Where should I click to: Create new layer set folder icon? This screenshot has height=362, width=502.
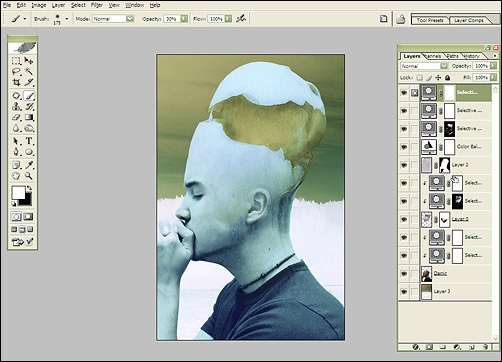coord(443,347)
